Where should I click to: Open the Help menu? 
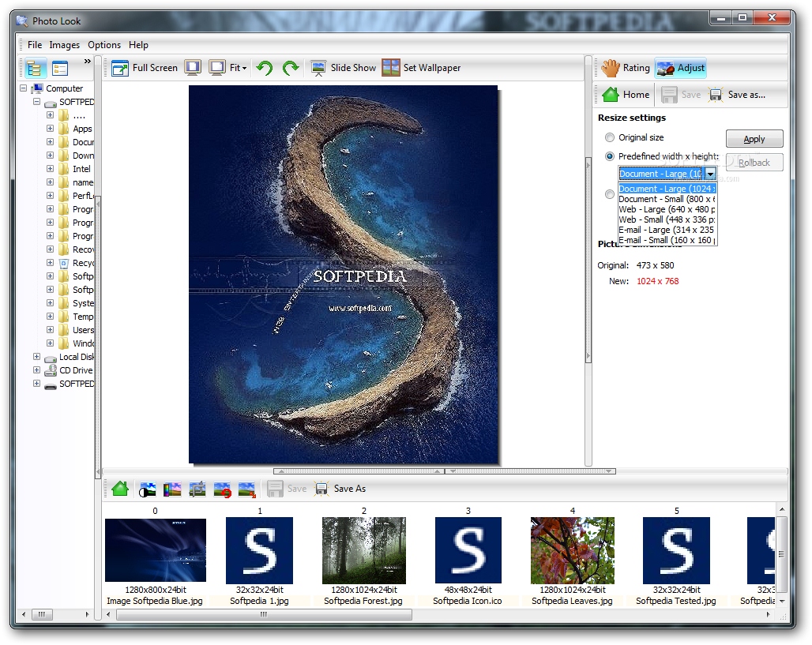[138, 45]
